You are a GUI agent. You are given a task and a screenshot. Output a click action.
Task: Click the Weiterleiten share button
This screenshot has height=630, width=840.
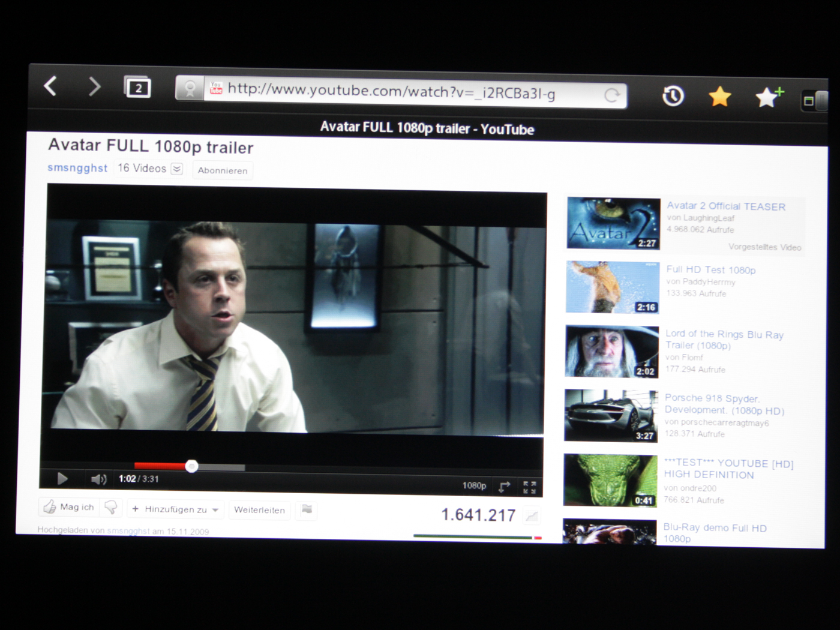259,510
